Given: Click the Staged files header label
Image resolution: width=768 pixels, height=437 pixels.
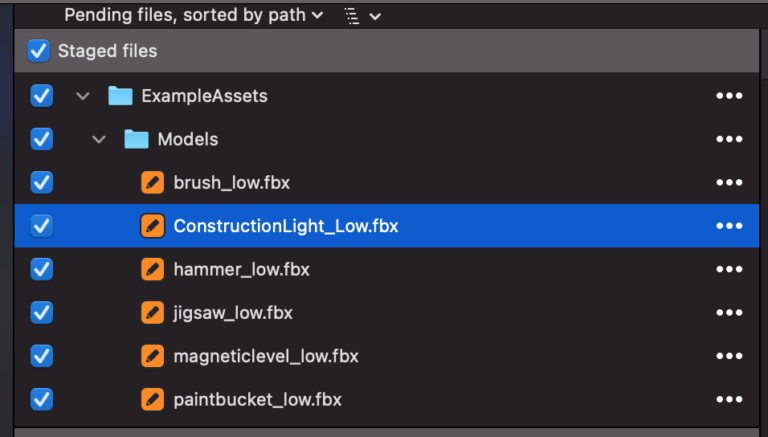Looking at the screenshot, I should (x=107, y=50).
